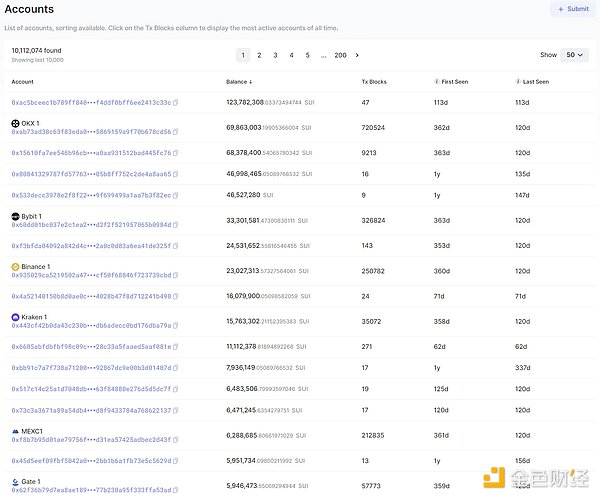Click the next page arrow
The image size is (600, 499).
[x=357, y=55]
